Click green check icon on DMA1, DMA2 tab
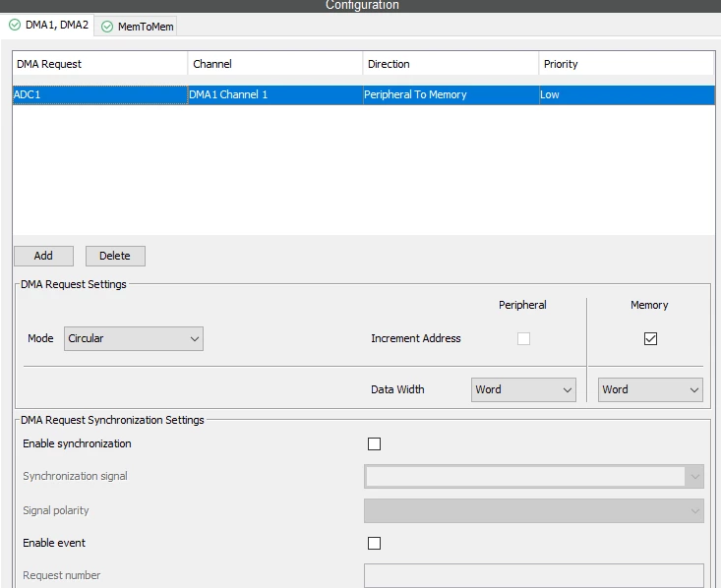721x588 pixels. coord(15,25)
